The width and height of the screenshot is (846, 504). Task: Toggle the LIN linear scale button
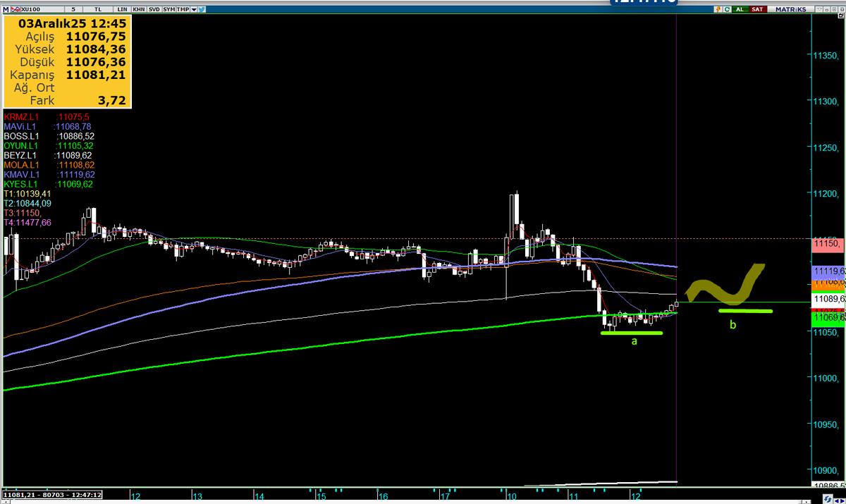(x=122, y=9)
